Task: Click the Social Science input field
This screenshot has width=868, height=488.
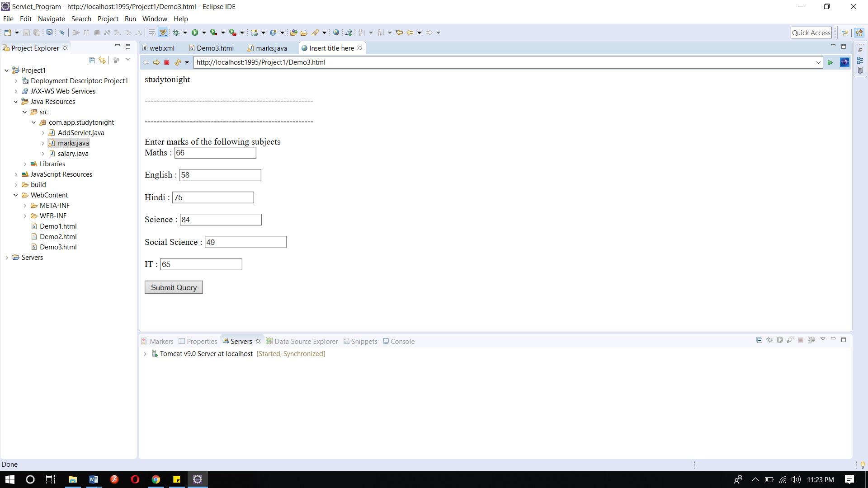Action: pos(245,242)
